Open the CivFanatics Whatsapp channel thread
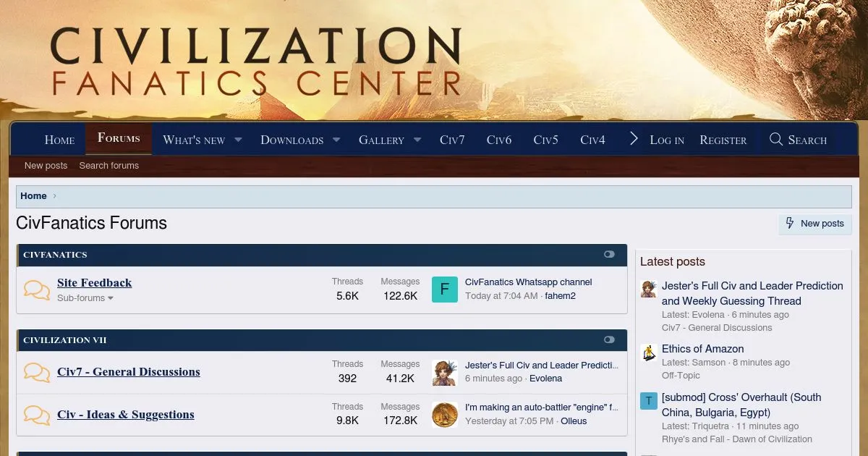 coord(529,282)
